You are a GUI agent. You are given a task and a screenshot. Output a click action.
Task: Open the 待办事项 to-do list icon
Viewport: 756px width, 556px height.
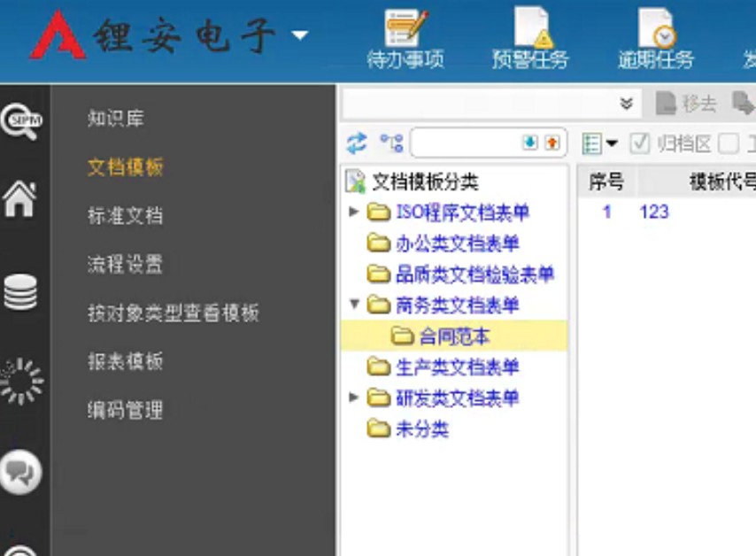point(405,40)
